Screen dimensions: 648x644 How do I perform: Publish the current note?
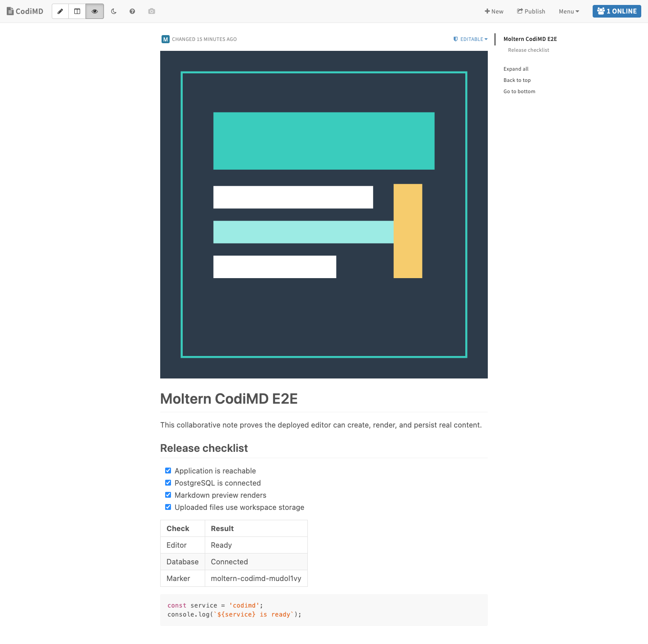point(531,11)
